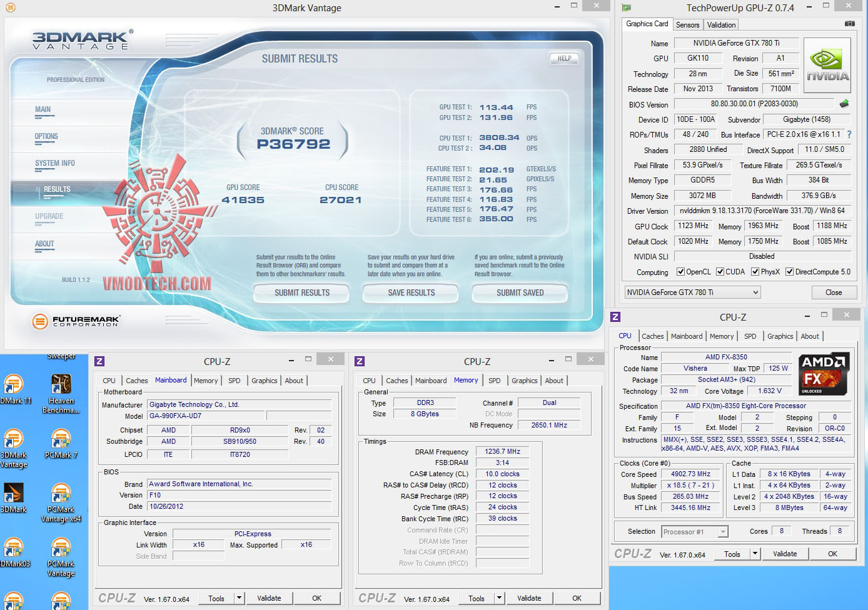Click the Core Speed value 4902.73 MHz
This screenshot has height=610, width=868.
point(691,474)
